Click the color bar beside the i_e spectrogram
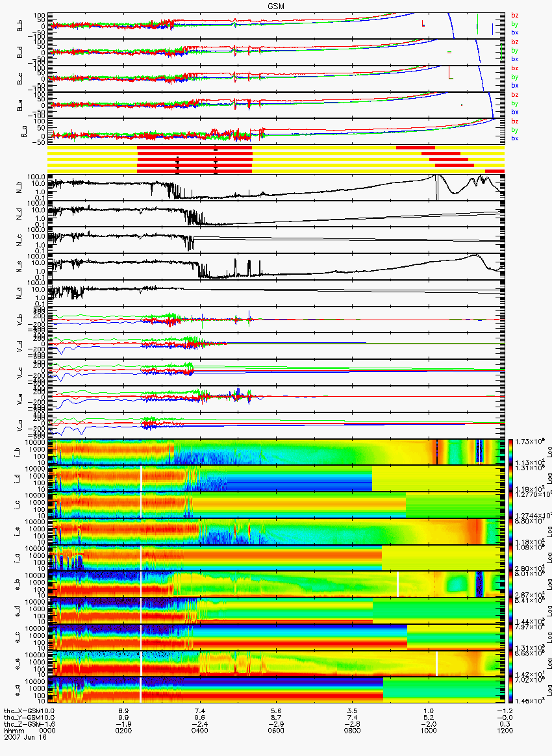552x756 pixels. (511, 532)
